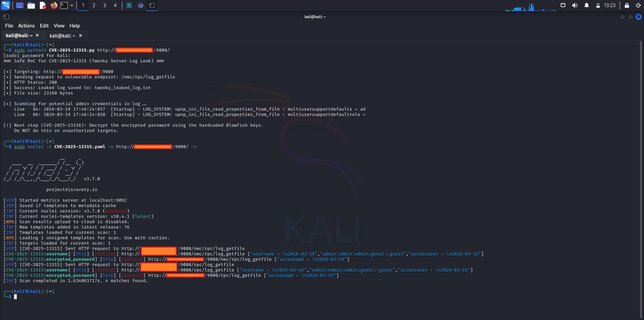Open the terminal launcher dropdown chevron
The height and width of the screenshot is (320, 644).
71,5
